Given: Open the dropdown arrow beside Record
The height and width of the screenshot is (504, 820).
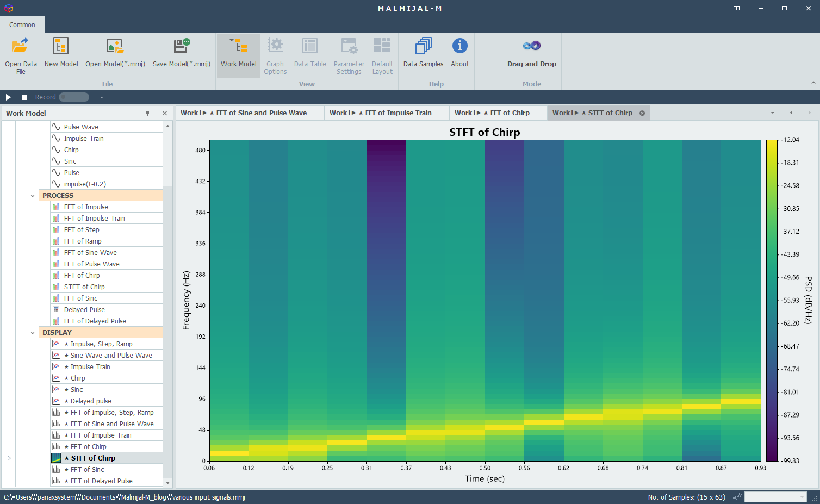Looking at the screenshot, I should 101,97.
